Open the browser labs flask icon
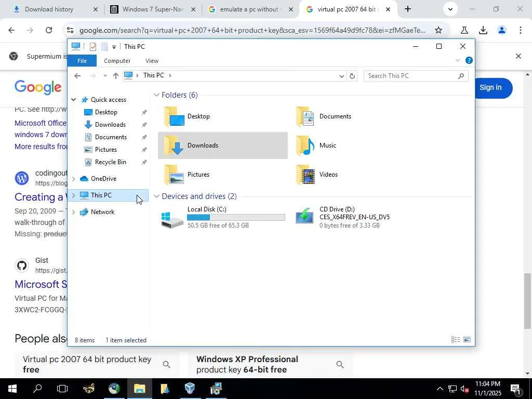Screen dimensions: 532x399 (464, 30)
